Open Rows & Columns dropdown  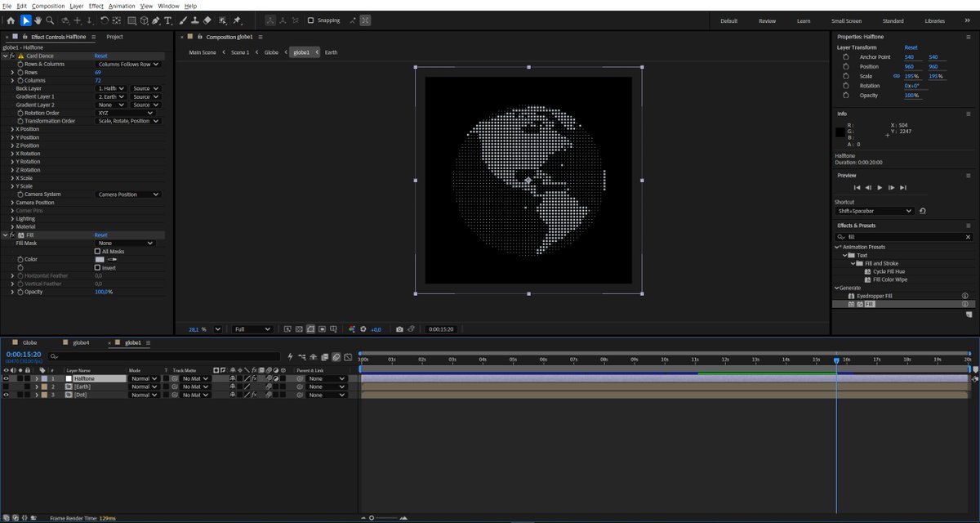pos(127,64)
